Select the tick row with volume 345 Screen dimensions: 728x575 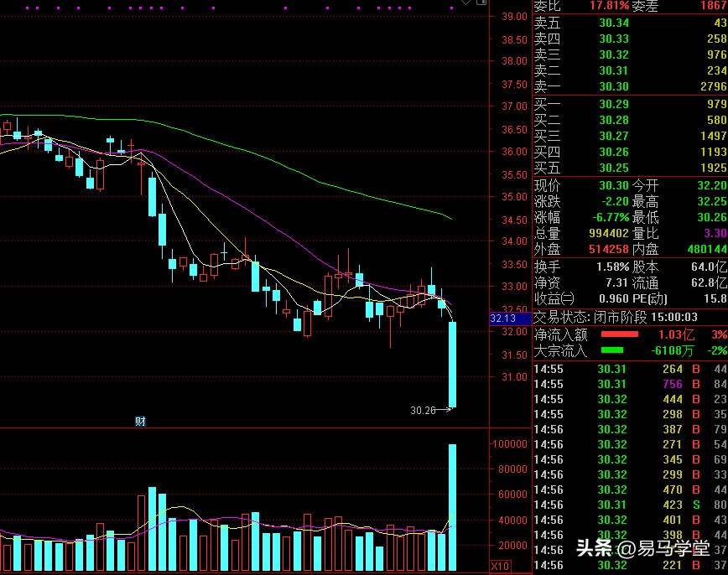(x=630, y=459)
